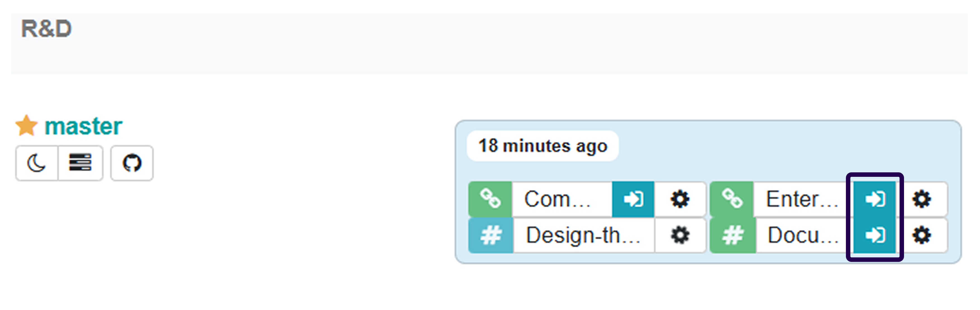Click the 18 minutes ago timestamp badge
The width and height of the screenshot is (980, 310).
[543, 146]
